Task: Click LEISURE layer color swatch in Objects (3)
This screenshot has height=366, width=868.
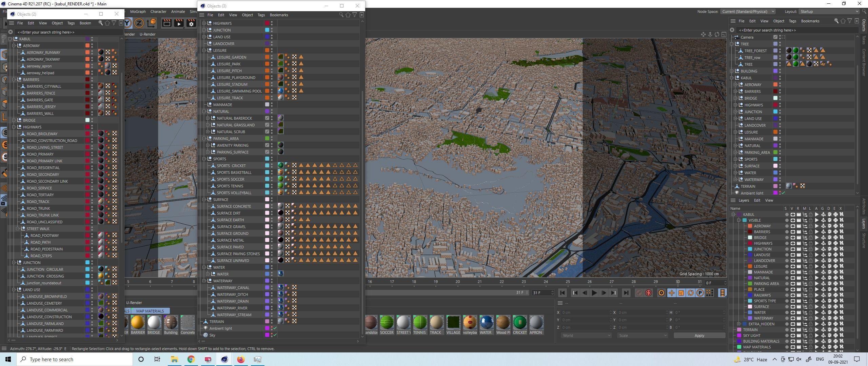Action: pyautogui.click(x=267, y=50)
